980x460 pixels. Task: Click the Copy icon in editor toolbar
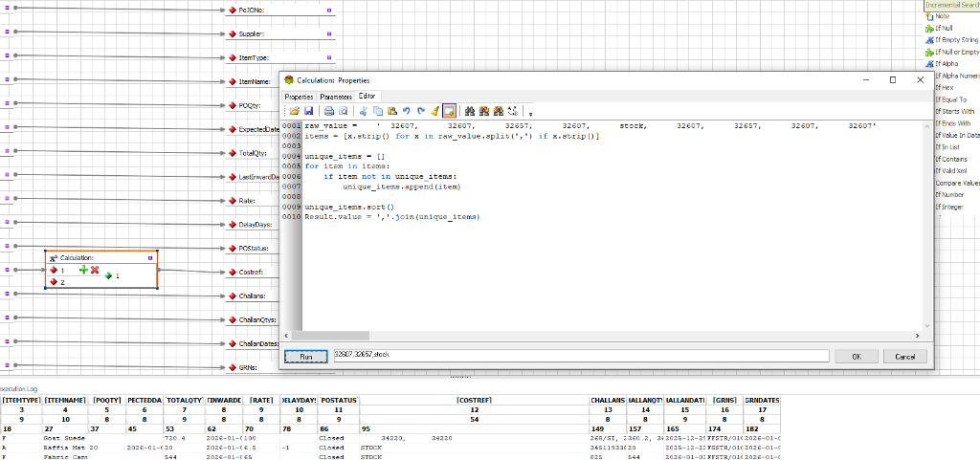[377, 111]
